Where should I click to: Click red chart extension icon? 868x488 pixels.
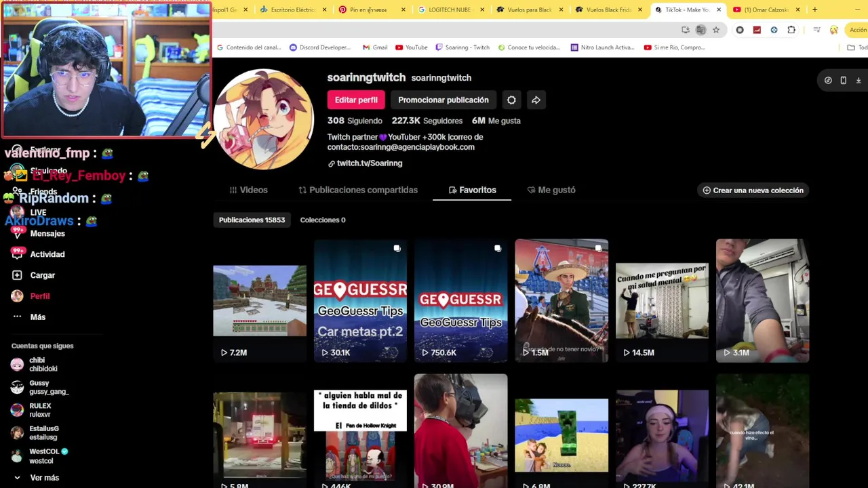[x=757, y=30]
